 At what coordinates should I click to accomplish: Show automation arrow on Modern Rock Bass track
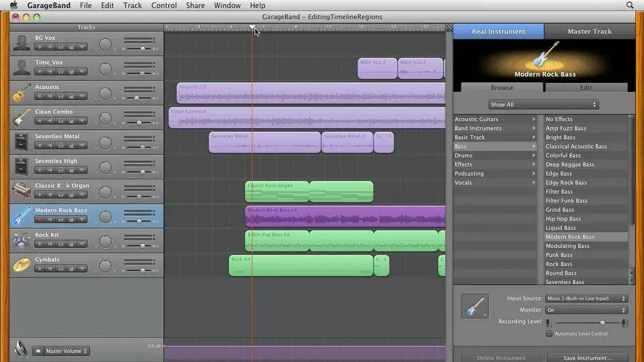(x=82, y=220)
